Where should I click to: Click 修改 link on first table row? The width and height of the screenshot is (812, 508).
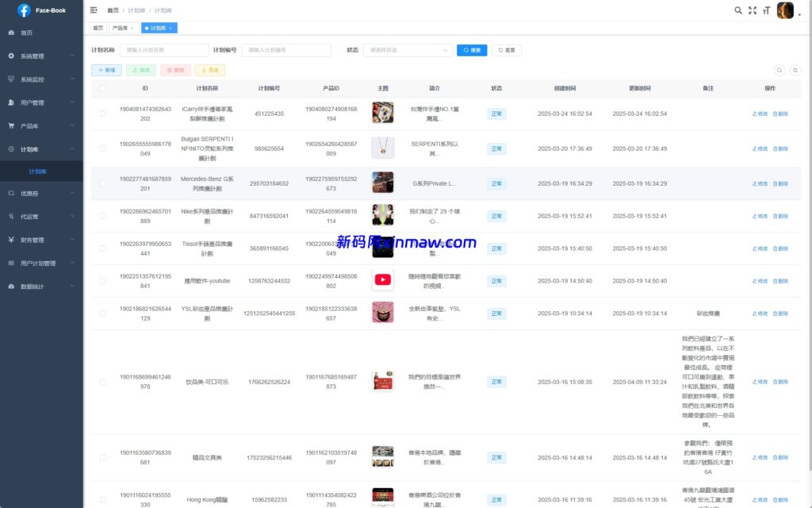coord(760,113)
